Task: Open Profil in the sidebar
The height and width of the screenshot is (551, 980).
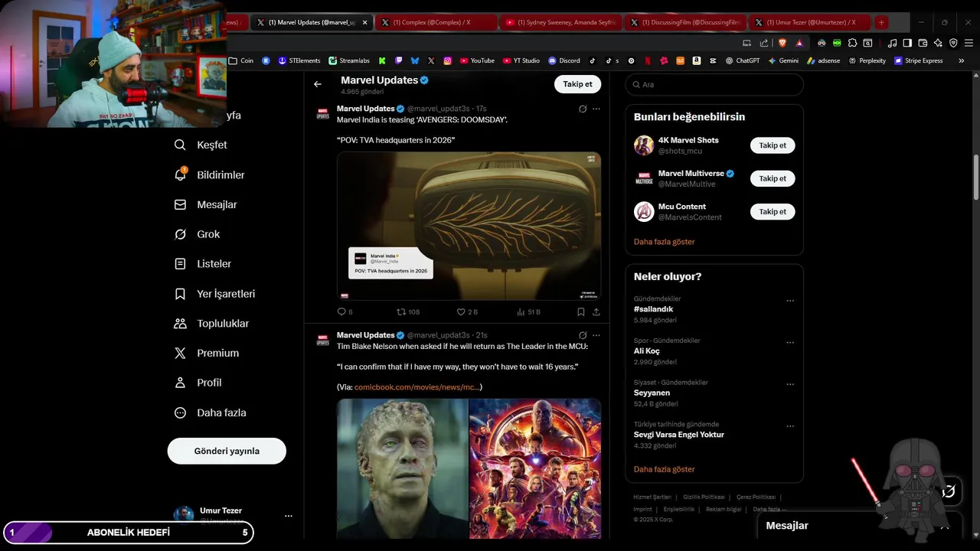Action: click(198, 383)
